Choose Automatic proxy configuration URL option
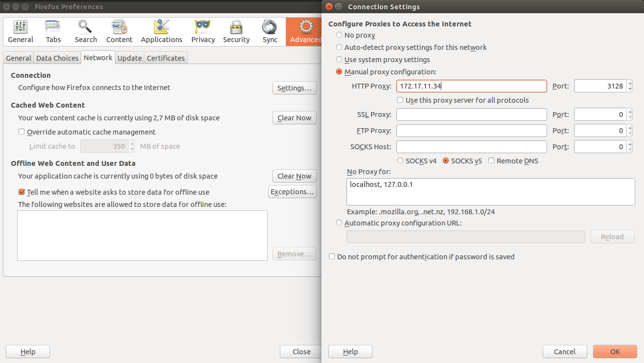The height and width of the screenshot is (363, 644). 339,223
